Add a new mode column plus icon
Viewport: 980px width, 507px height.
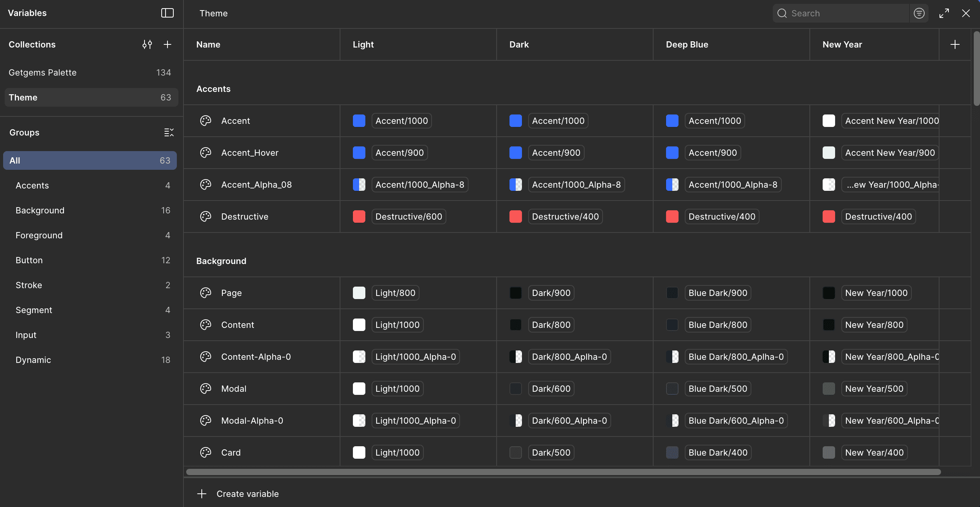click(x=955, y=44)
